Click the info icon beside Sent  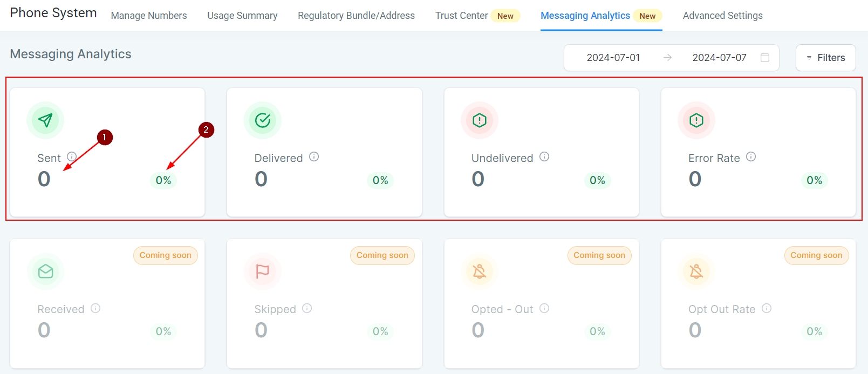[71, 157]
